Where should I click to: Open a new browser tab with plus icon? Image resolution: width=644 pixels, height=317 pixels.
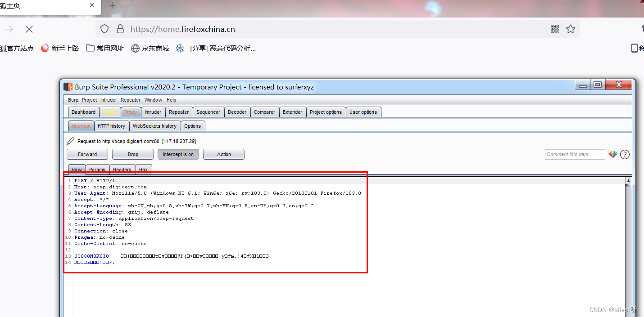pyautogui.click(x=113, y=5)
